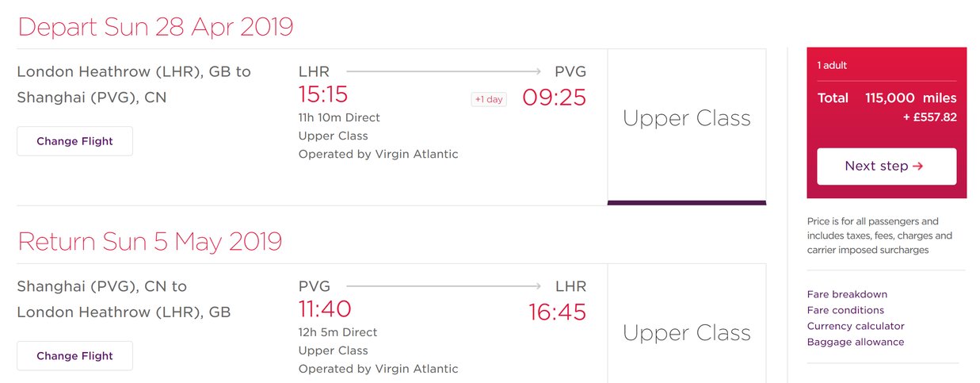980x383 pixels.
Task: Click the return PVG to LHR route arrow
Action: pos(444,286)
